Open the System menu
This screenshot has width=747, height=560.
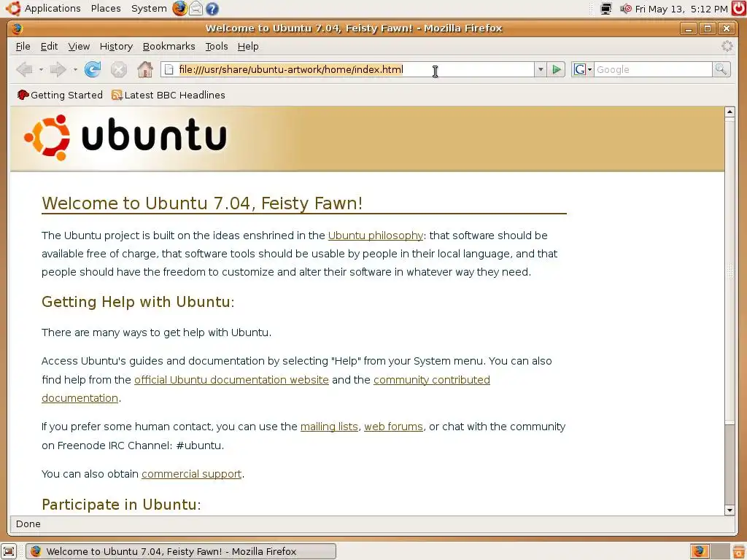pos(149,9)
